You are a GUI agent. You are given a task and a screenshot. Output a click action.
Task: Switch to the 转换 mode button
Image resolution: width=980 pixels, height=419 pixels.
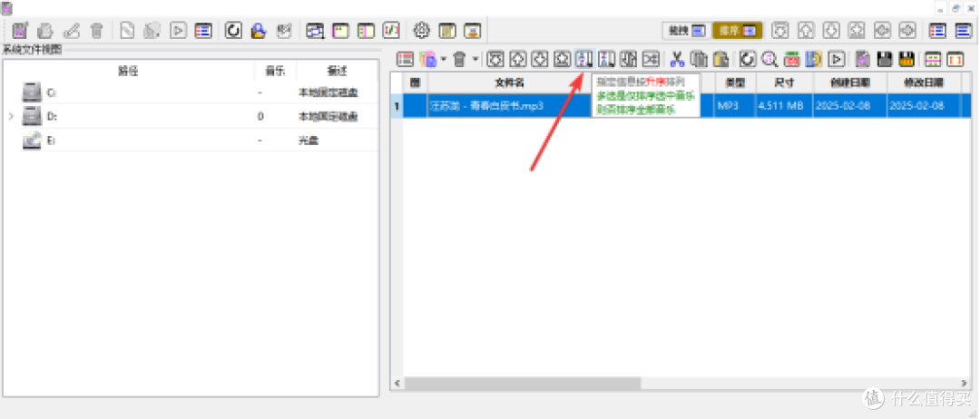pos(687,30)
